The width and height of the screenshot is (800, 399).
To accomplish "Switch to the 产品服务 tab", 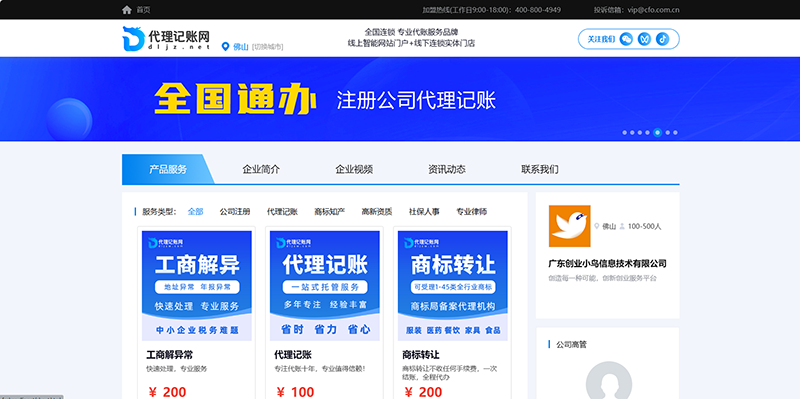I will click(x=168, y=169).
